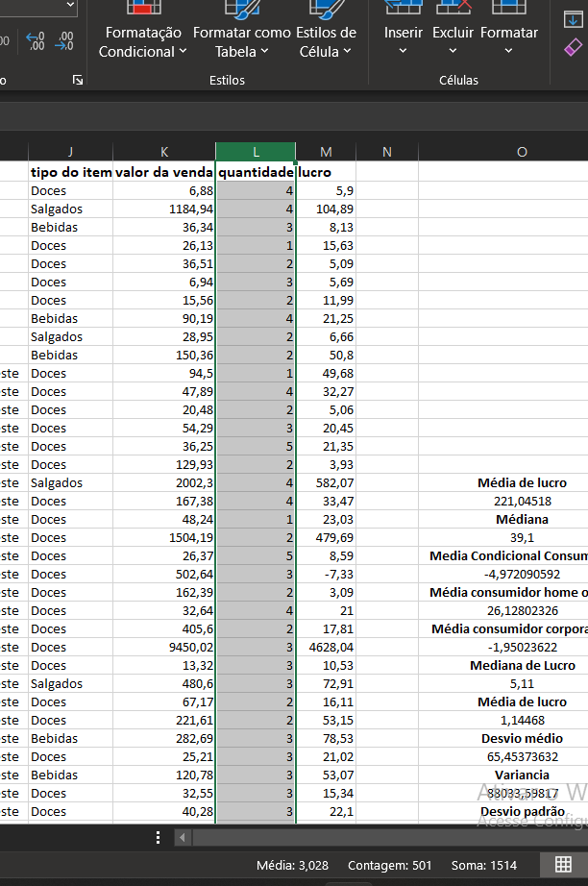Select column O header
588x886 pixels.
[x=522, y=152]
